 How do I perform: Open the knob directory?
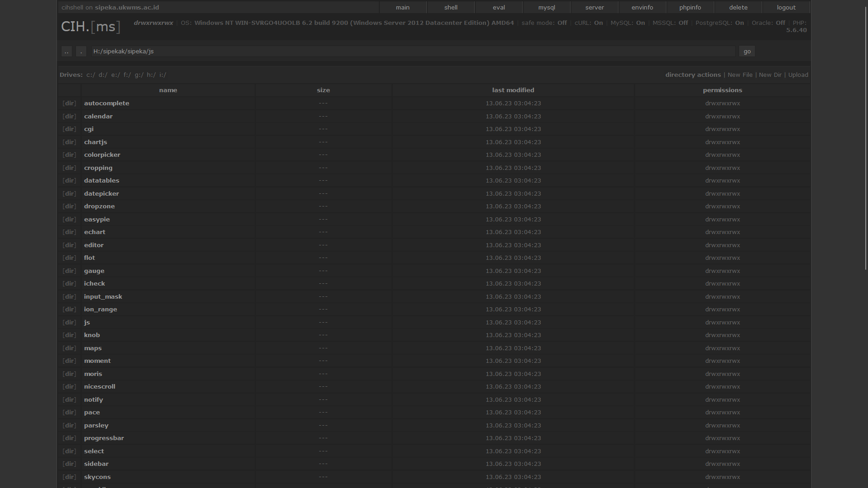tap(92, 335)
